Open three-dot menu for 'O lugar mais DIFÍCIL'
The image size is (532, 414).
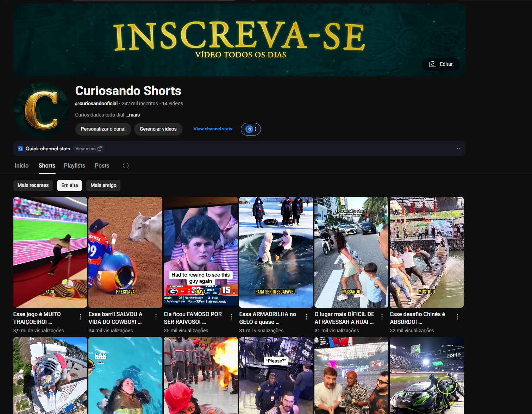[382, 317]
